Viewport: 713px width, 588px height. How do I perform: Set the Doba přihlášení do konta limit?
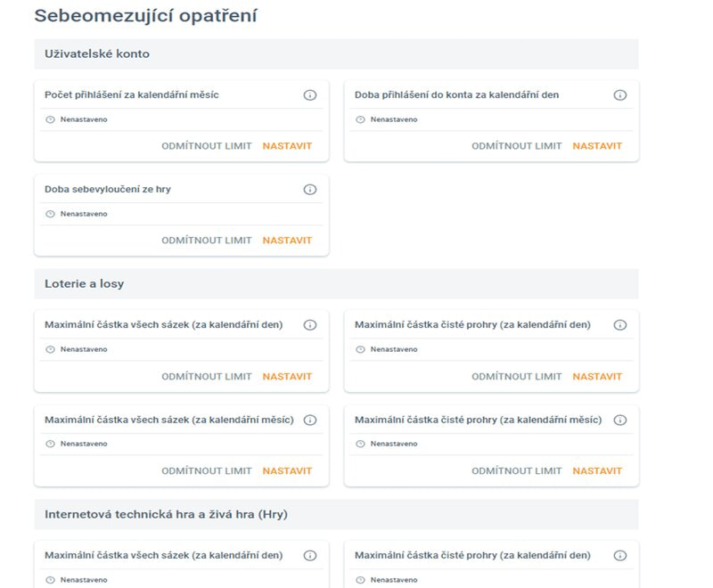[x=597, y=146]
